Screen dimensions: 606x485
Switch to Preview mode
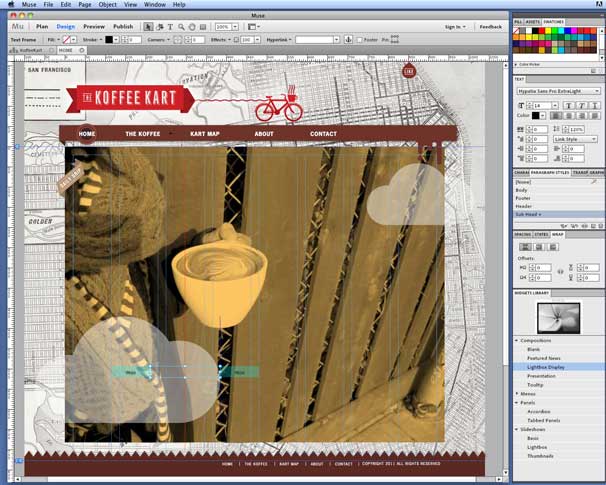pos(94,26)
